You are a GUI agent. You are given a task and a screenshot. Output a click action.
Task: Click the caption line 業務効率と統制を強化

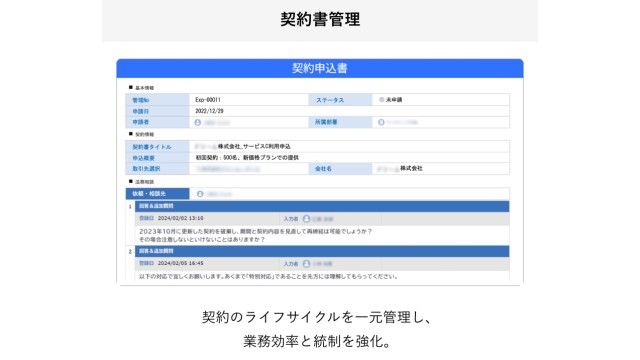point(317,341)
